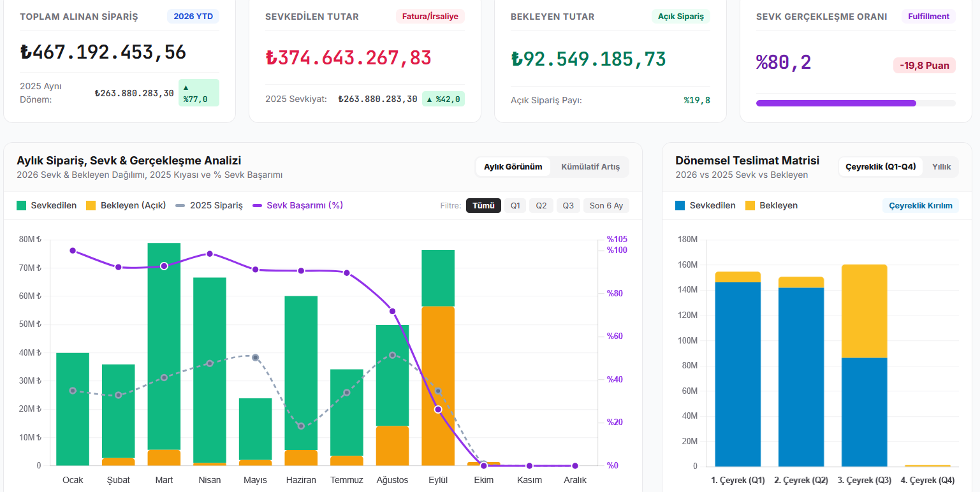Switch to the Kümülatif Artış view
The image size is (980, 492).
pyautogui.click(x=590, y=167)
